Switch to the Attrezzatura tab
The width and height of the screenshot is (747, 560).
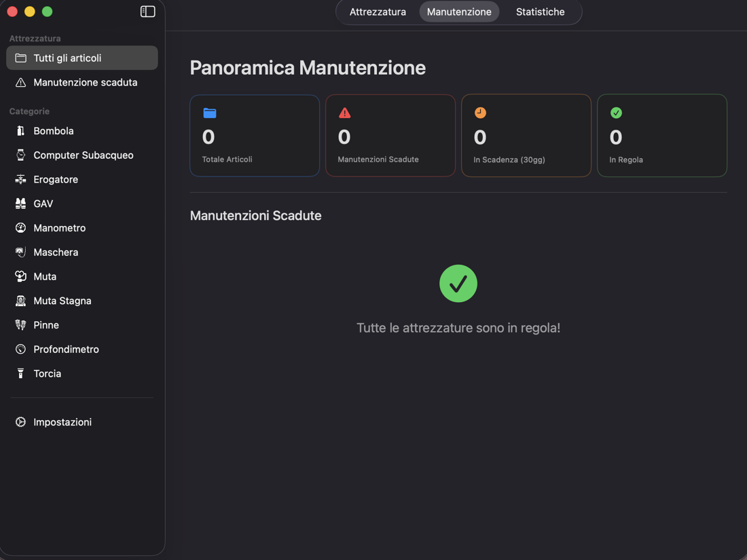click(378, 12)
